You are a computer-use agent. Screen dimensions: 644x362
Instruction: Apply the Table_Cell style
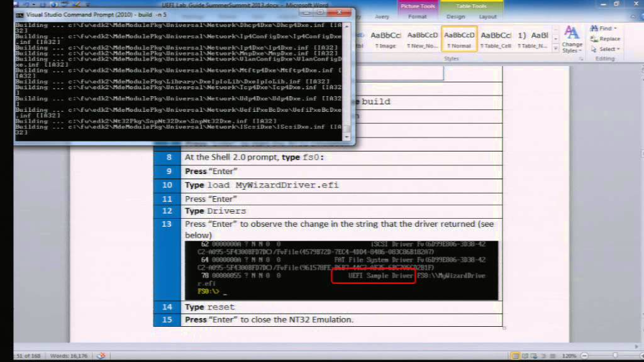[x=496, y=40]
